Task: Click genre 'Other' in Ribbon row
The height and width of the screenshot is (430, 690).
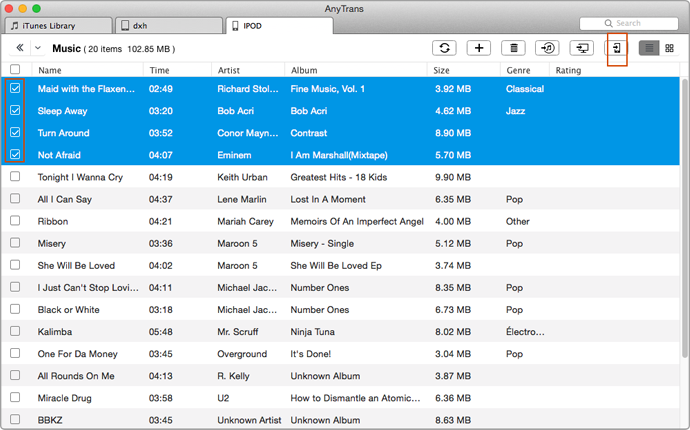Action: pos(518,221)
